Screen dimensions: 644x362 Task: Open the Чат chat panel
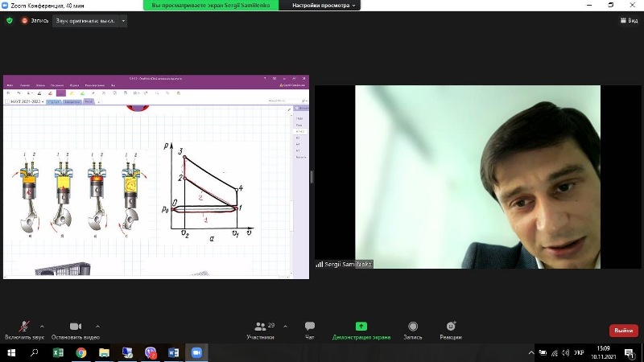[310, 331]
